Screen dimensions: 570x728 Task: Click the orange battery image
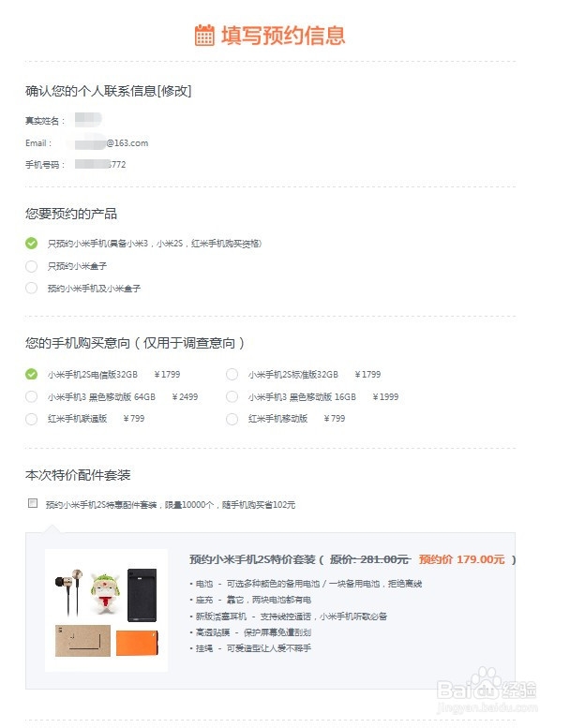pos(138,643)
